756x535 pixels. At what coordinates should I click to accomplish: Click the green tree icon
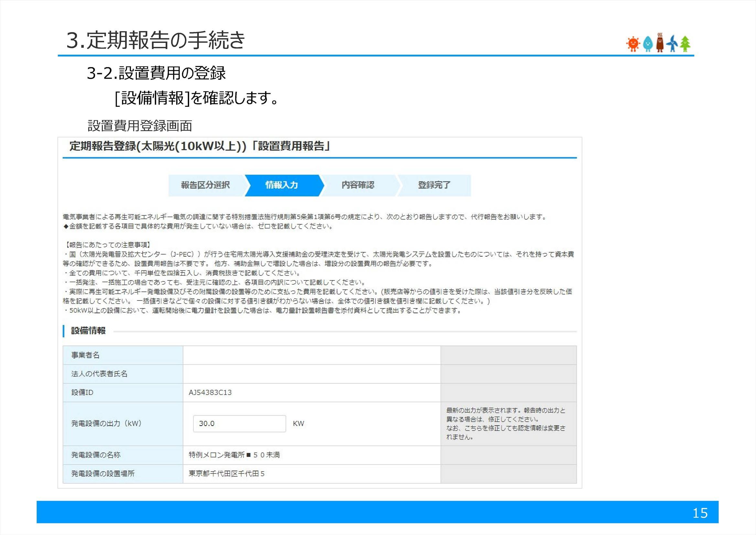(x=685, y=43)
